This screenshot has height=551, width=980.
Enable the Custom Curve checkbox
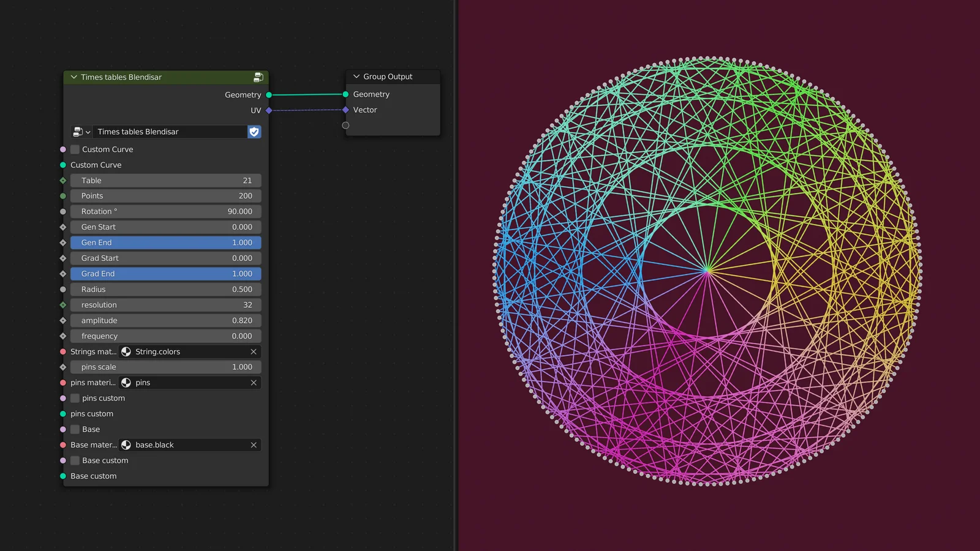pos(75,149)
